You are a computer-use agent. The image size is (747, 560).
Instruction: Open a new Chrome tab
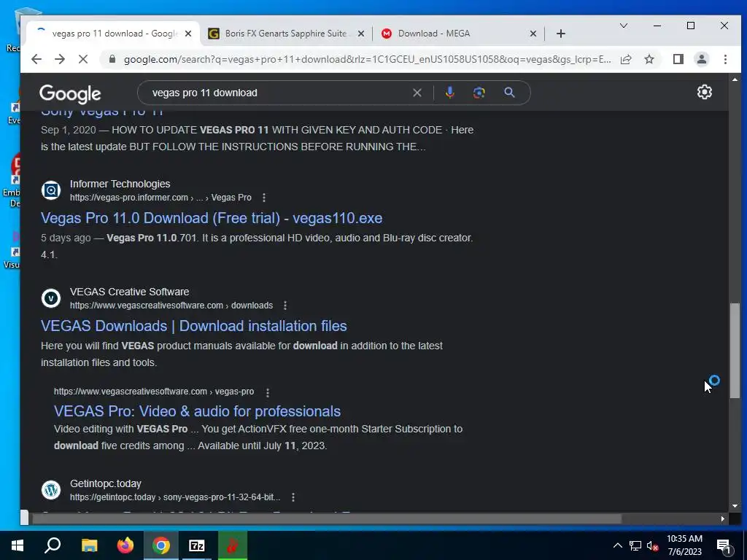click(561, 34)
